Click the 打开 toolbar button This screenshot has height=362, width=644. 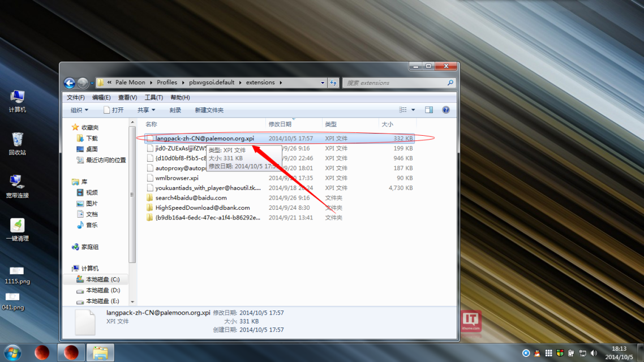click(x=113, y=110)
